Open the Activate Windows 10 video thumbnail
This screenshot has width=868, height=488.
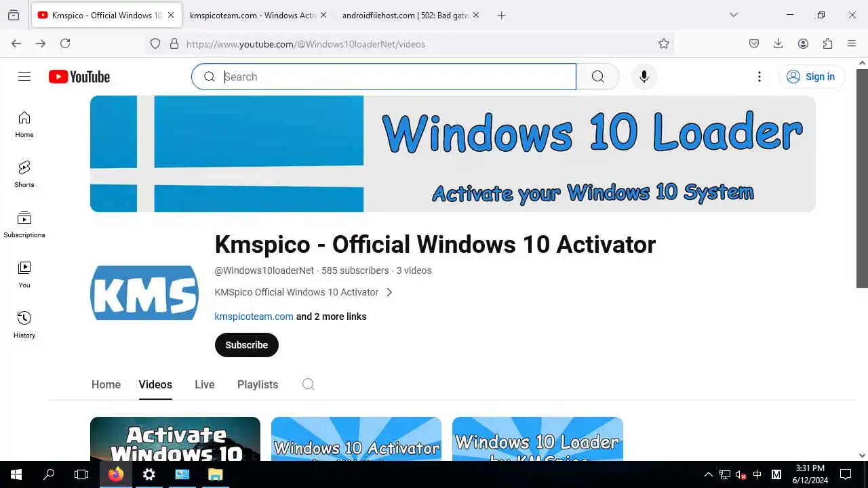(175, 439)
